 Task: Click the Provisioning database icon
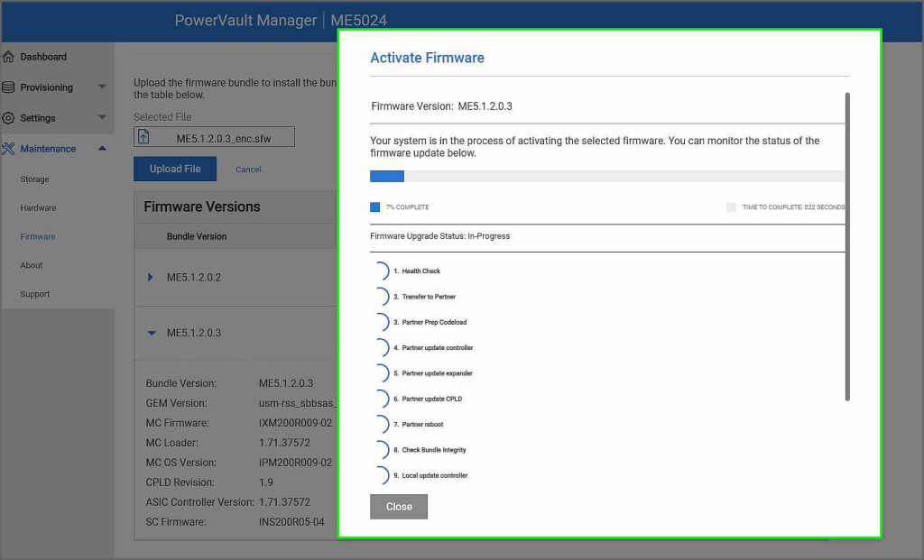tap(9, 87)
